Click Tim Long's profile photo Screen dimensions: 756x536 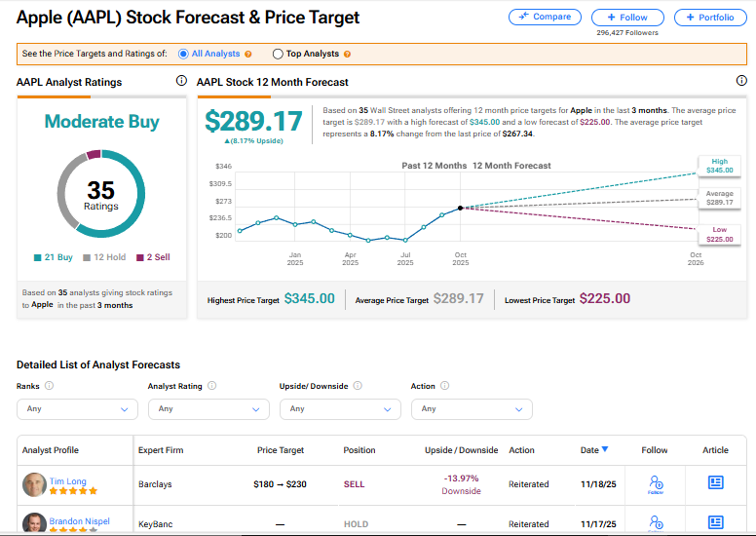click(34, 484)
